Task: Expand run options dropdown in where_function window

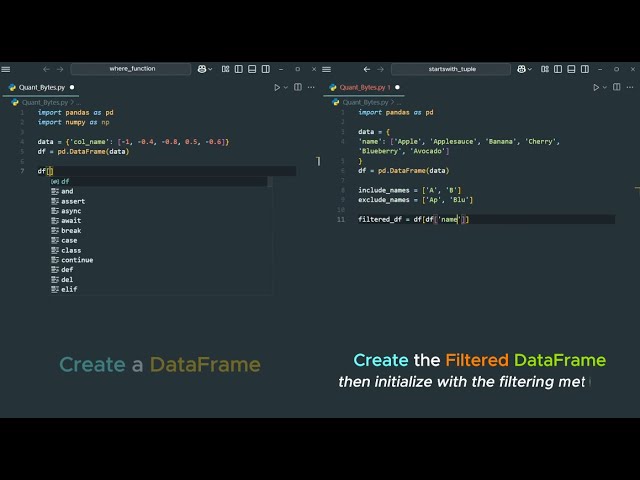Action: point(286,87)
